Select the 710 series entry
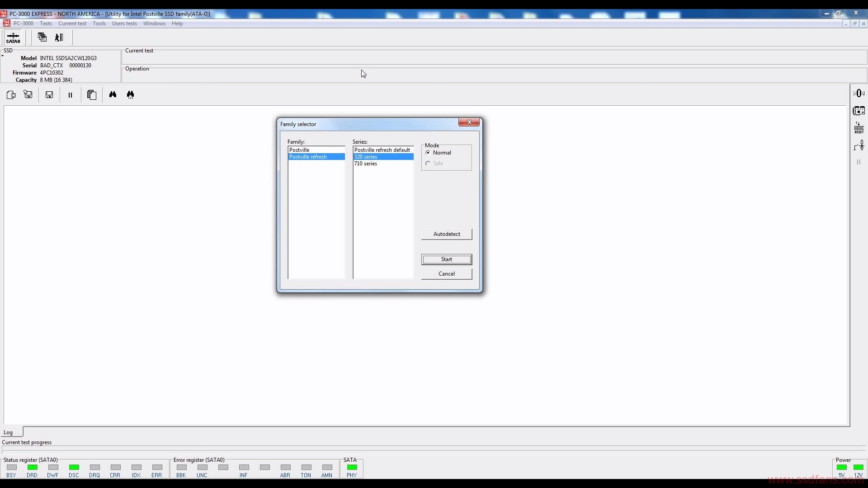 (x=383, y=164)
